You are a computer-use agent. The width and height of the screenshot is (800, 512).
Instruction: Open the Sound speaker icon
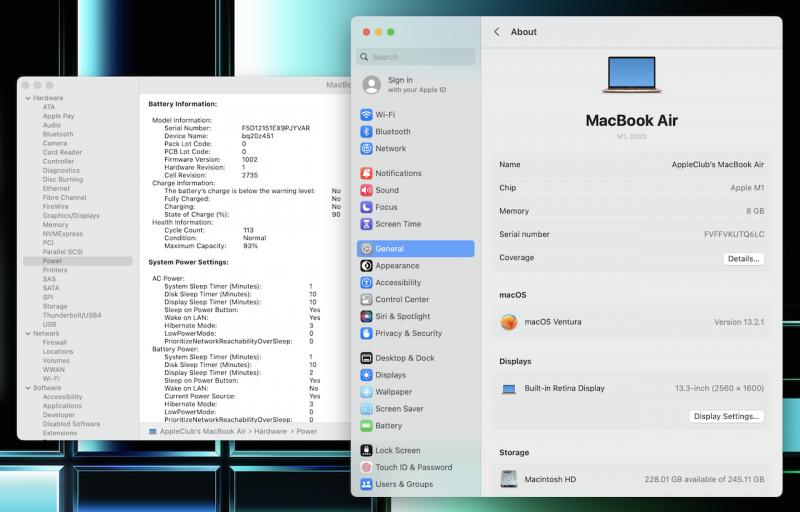point(366,190)
